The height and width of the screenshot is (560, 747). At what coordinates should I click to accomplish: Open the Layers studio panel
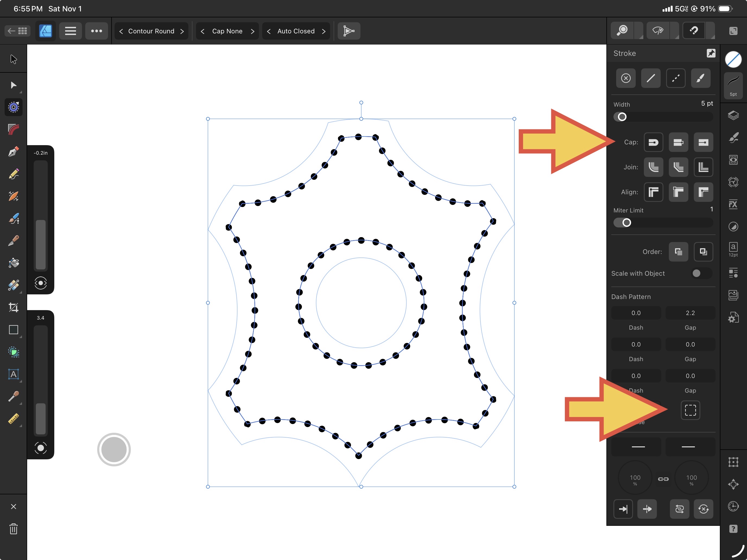click(x=733, y=115)
